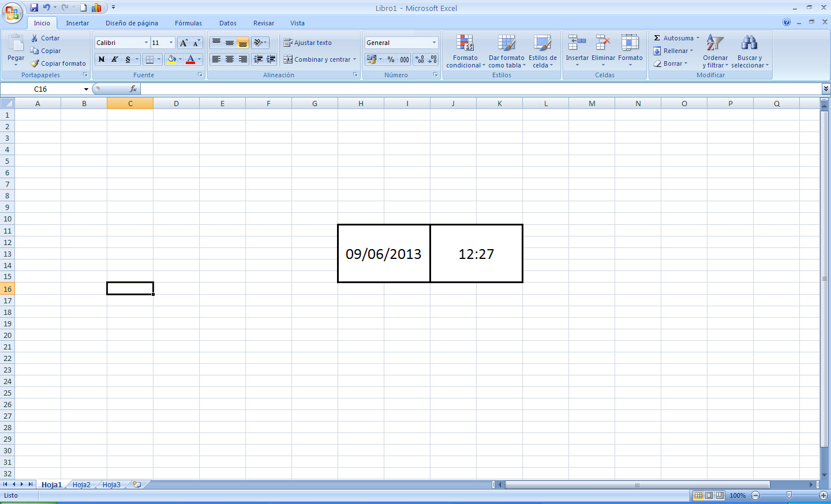Click the Insertar cells icon
831x504 pixels.
click(577, 49)
